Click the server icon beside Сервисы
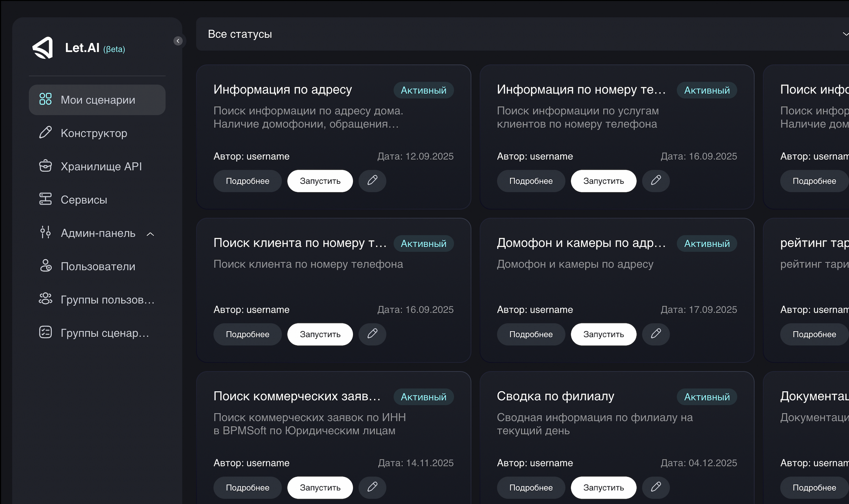 click(x=46, y=199)
